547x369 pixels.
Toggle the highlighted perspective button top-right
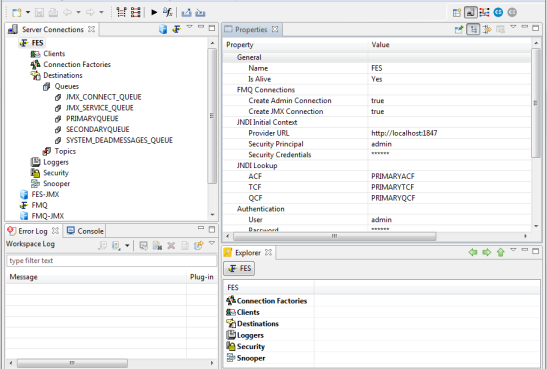(470, 13)
